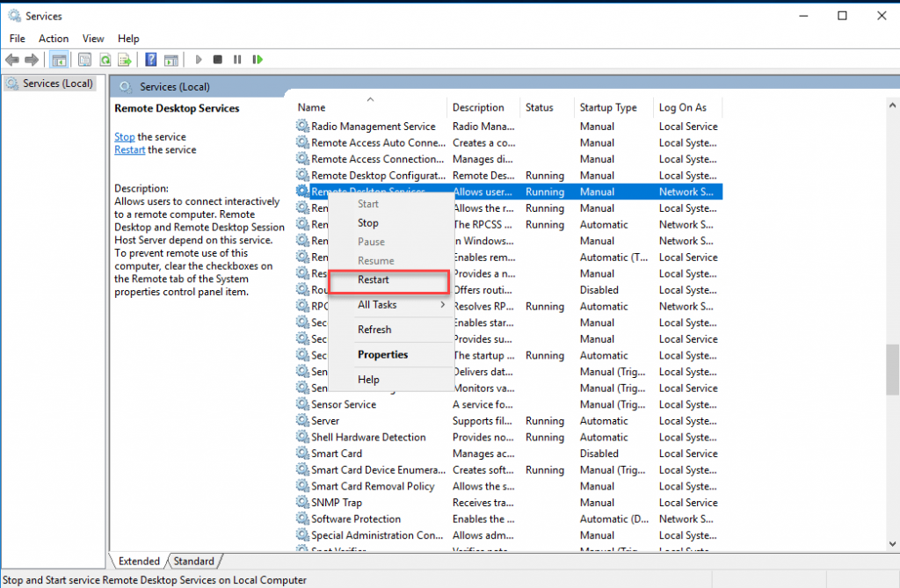Viewport: 900px width, 588px height.
Task: Stop the service using the square stop icon
Action: pyautogui.click(x=218, y=59)
